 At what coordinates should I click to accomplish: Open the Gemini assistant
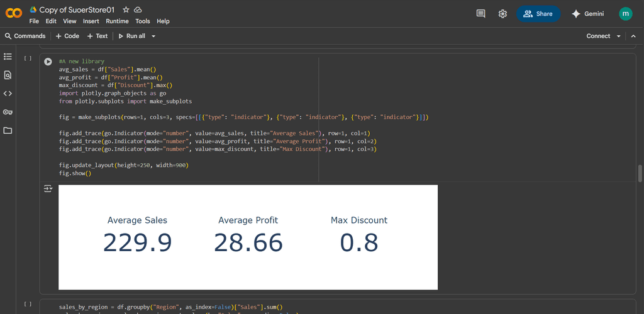tap(587, 14)
